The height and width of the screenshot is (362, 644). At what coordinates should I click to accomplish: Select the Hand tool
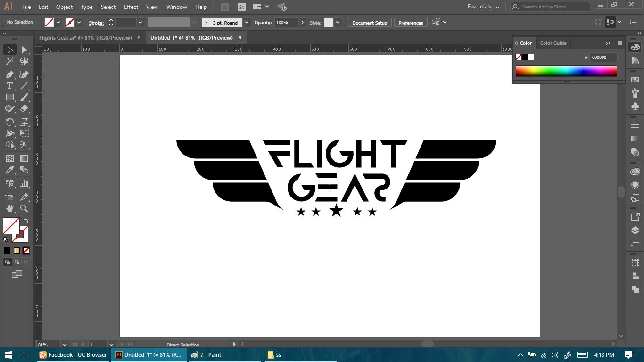coord(9,208)
